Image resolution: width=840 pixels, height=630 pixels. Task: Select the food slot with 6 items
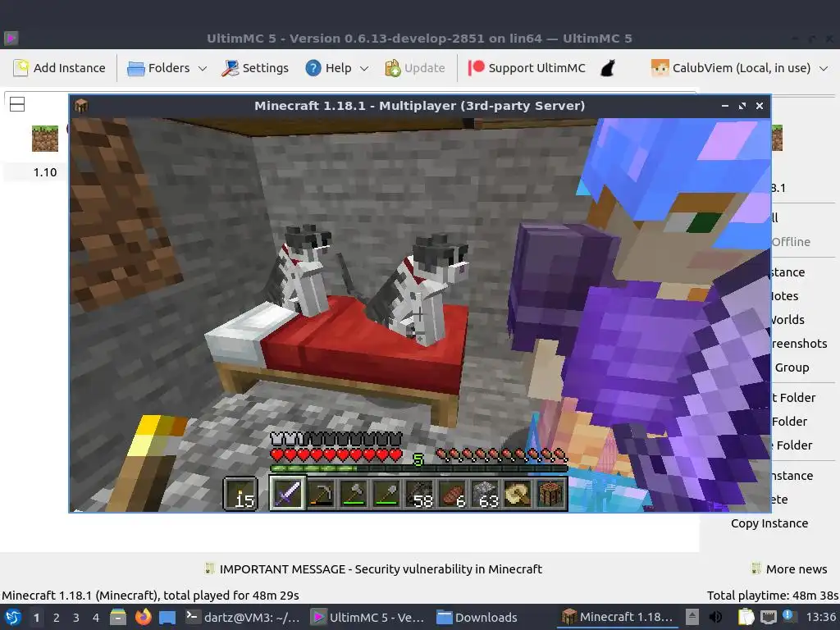coord(452,493)
